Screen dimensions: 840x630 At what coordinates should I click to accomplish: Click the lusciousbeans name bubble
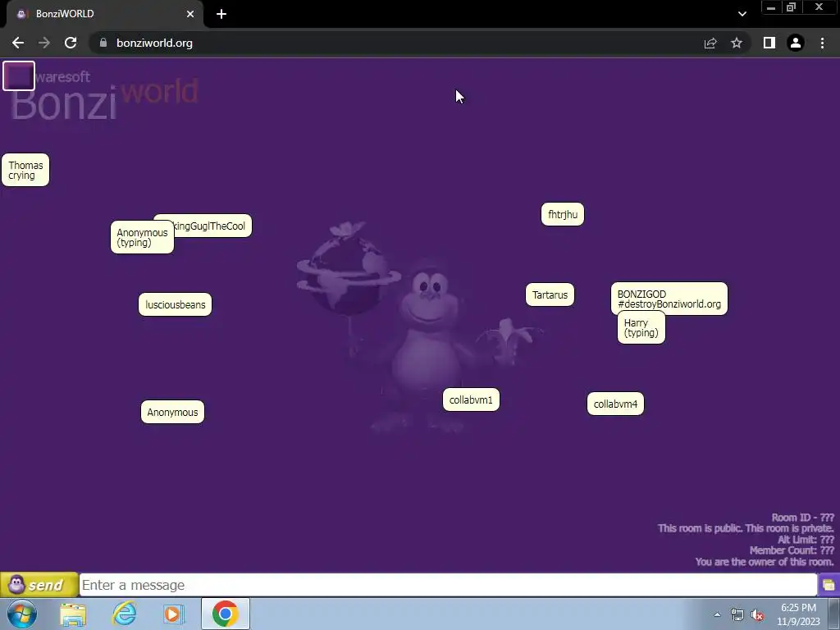[176, 304]
